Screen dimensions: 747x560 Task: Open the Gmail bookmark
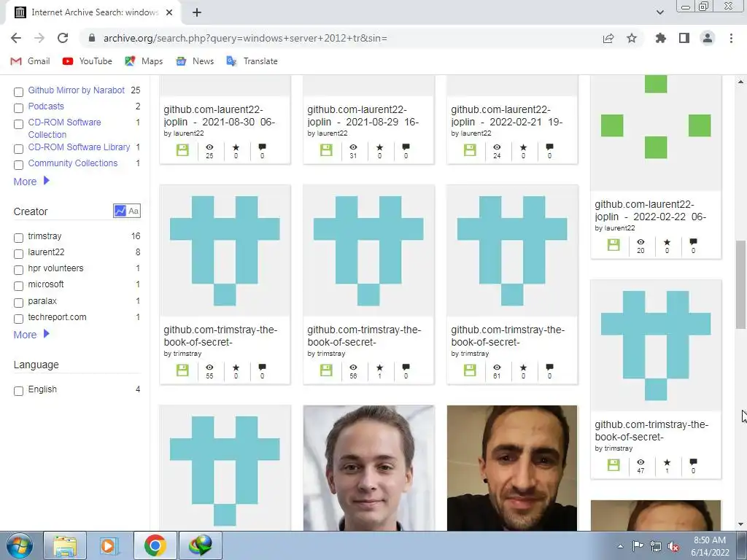click(30, 61)
